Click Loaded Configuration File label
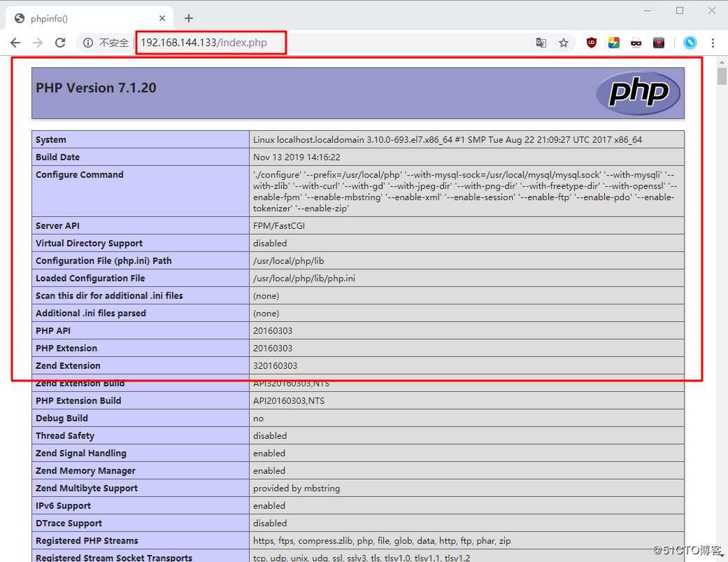728x562 pixels. [90, 279]
